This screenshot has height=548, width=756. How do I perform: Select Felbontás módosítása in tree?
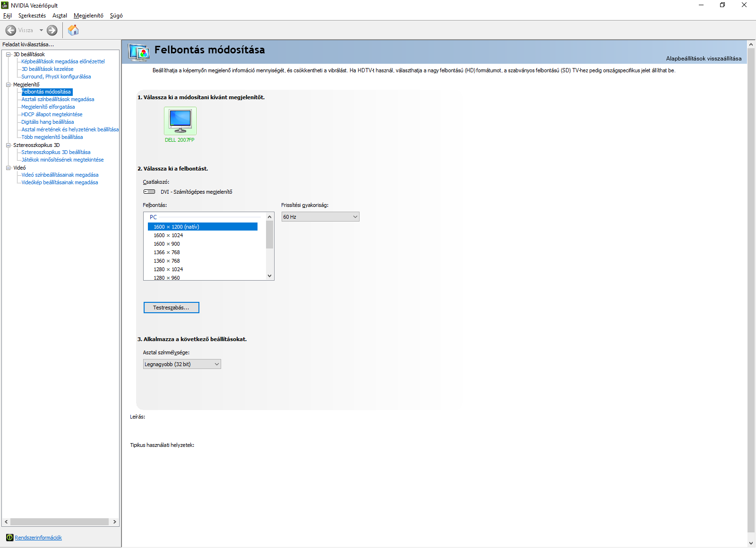[47, 92]
